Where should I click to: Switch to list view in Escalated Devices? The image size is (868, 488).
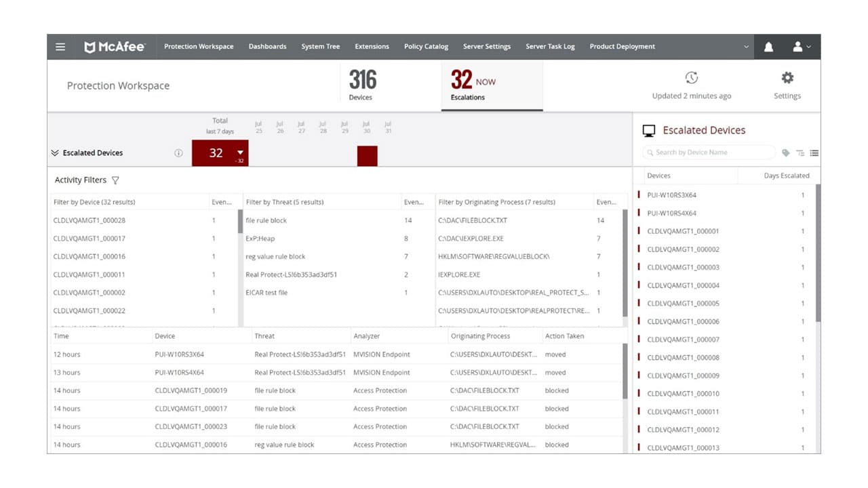[x=814, y=152]
